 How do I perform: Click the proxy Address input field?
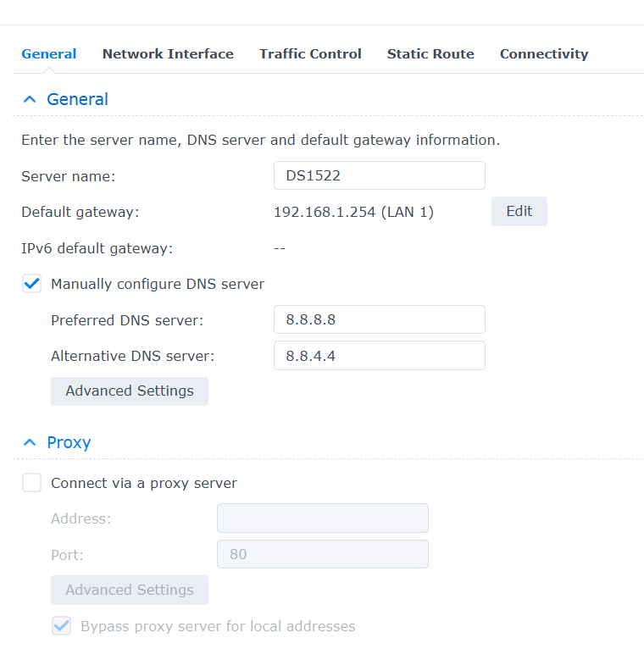tap(323, 518)
